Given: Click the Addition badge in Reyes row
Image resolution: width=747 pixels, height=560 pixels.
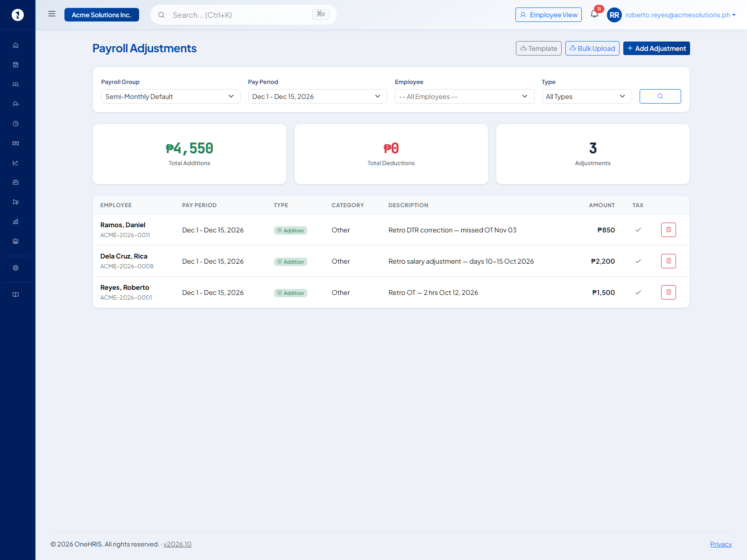Looking at the screenshot, I should click(x=290, y=293).
